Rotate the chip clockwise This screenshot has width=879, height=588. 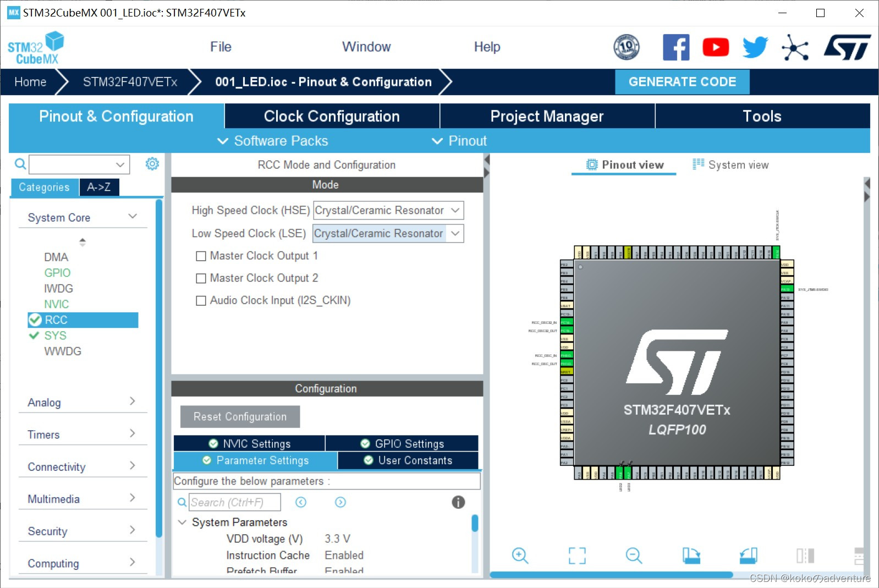coord(691,556)
